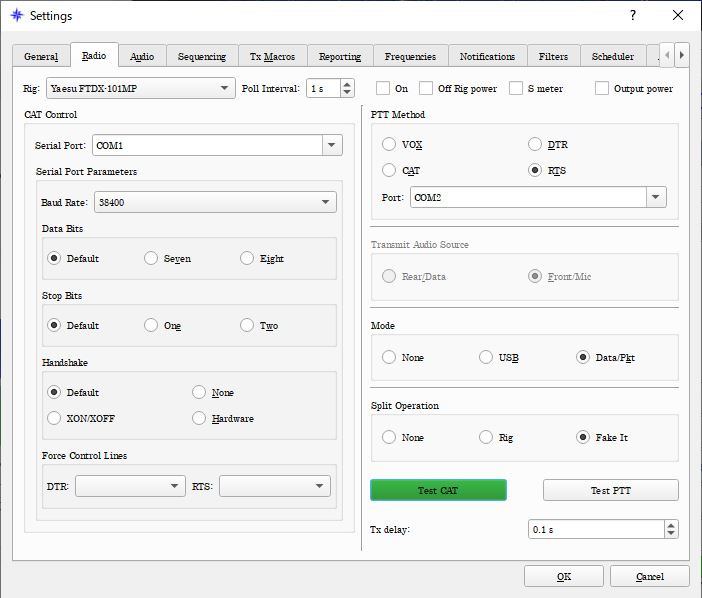The width and height of the screenshot is (702, 598).
Task: Select Rig for Split Operation
Action: click(x=486, y=437)
